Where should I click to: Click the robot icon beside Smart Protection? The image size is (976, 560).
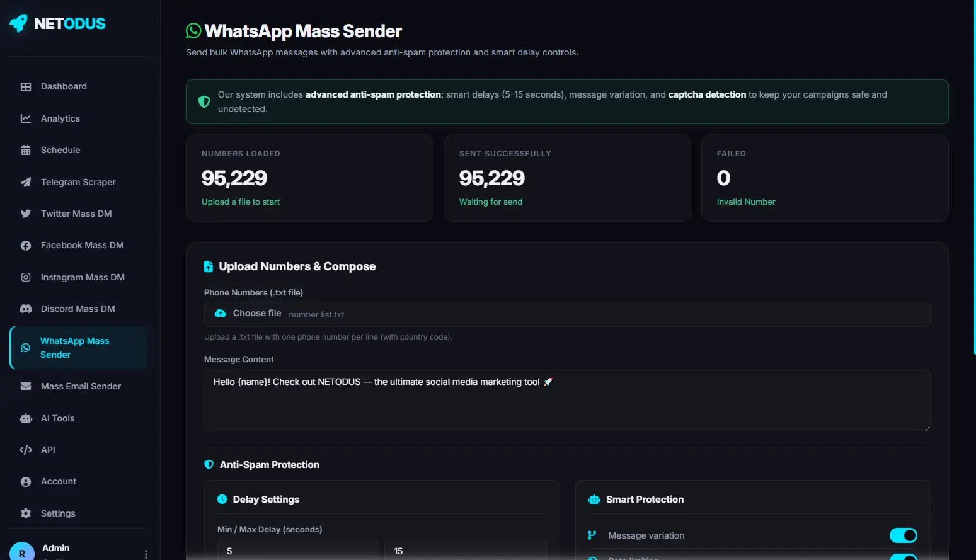594,500
